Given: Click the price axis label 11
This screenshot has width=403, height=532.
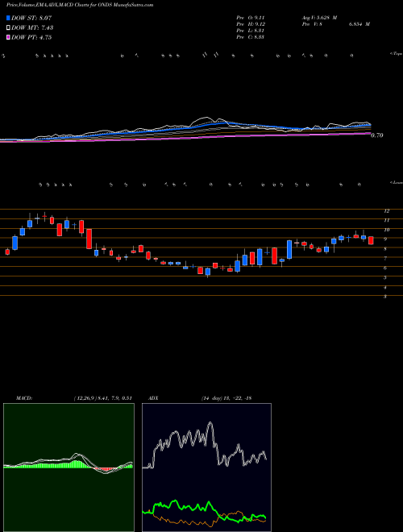Looking at the screenshot, I should 386,221.
